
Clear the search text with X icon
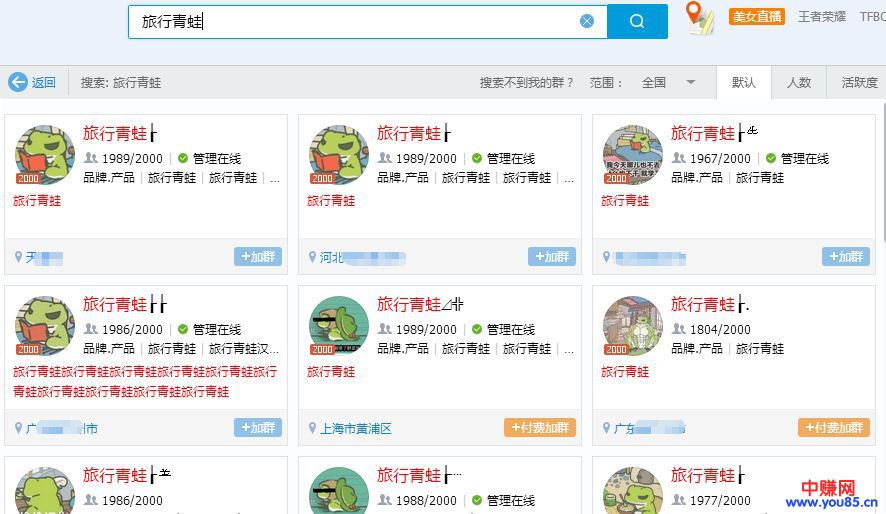[587, 21]
